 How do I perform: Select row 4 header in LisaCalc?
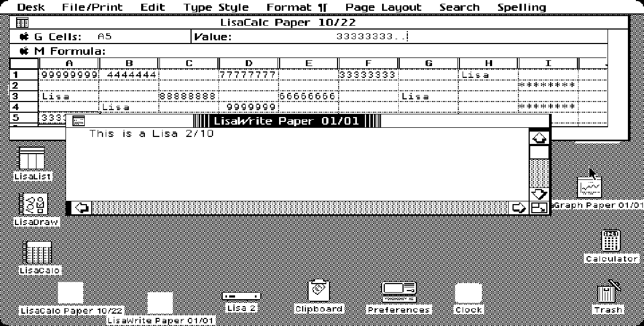tap(24, 107)
